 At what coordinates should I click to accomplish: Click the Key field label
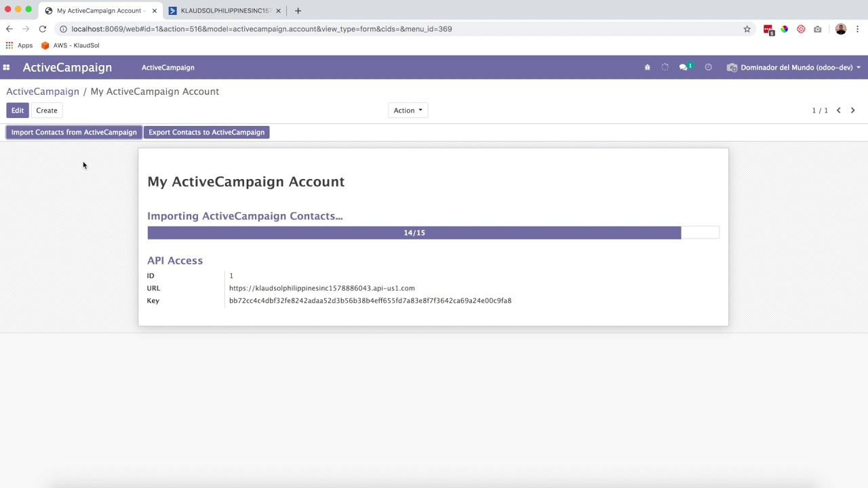[153, 301]
